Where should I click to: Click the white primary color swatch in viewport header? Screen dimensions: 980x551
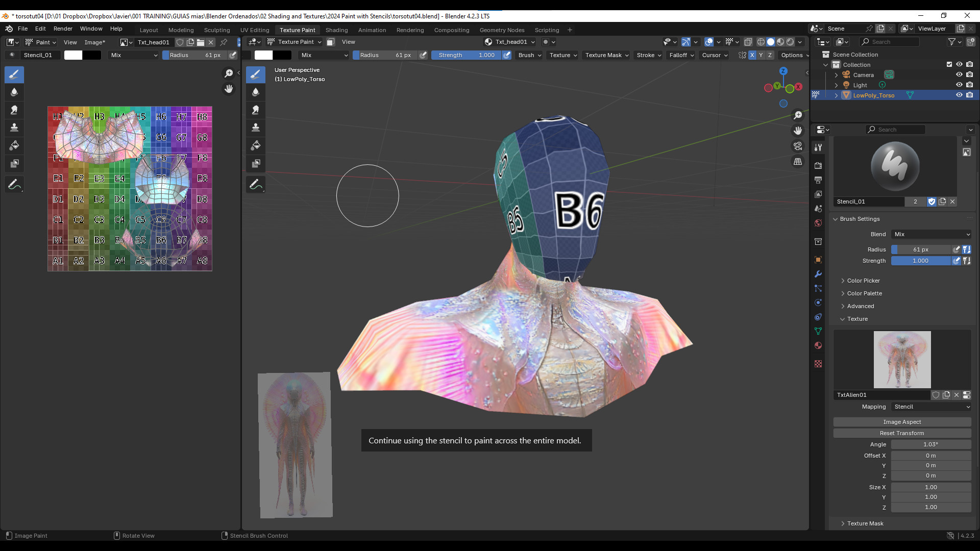(264, 55)
